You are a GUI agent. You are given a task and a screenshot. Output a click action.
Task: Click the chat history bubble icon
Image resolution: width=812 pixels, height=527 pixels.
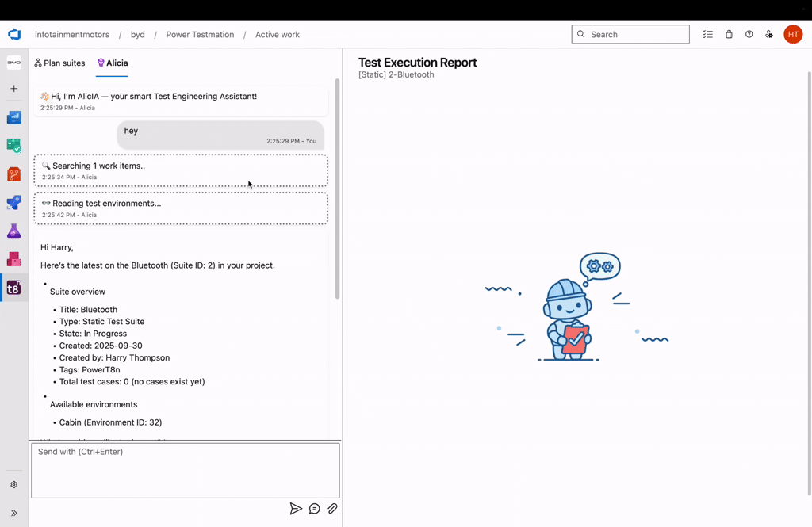click(x=314, y=509)
